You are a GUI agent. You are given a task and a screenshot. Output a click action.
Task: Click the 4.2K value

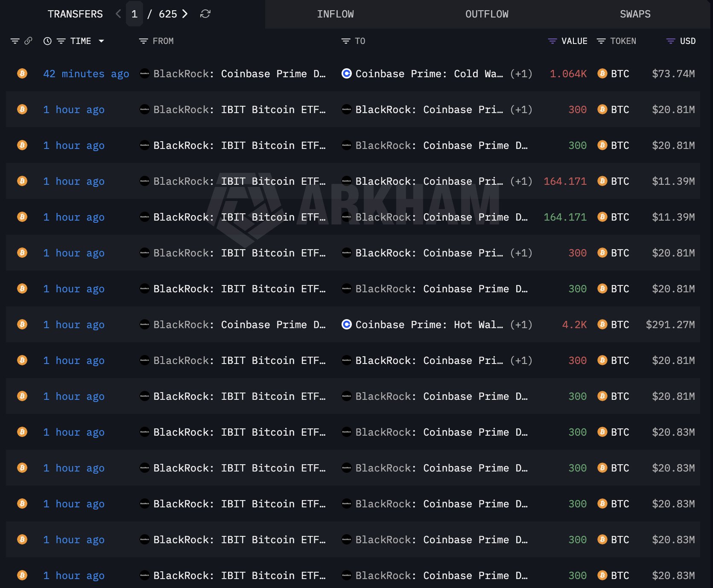coord(574,325)
